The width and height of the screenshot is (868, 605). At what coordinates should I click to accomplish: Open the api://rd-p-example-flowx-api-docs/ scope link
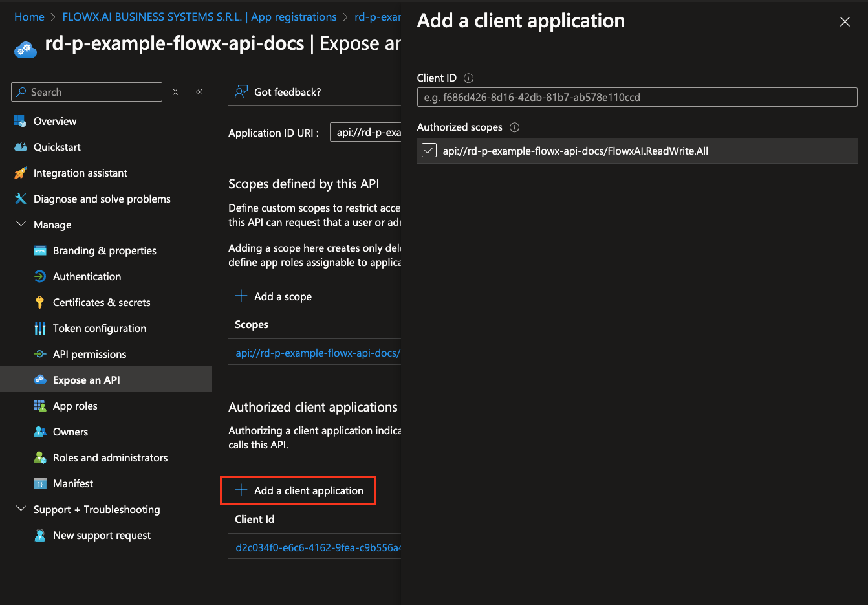click(318, 353)
